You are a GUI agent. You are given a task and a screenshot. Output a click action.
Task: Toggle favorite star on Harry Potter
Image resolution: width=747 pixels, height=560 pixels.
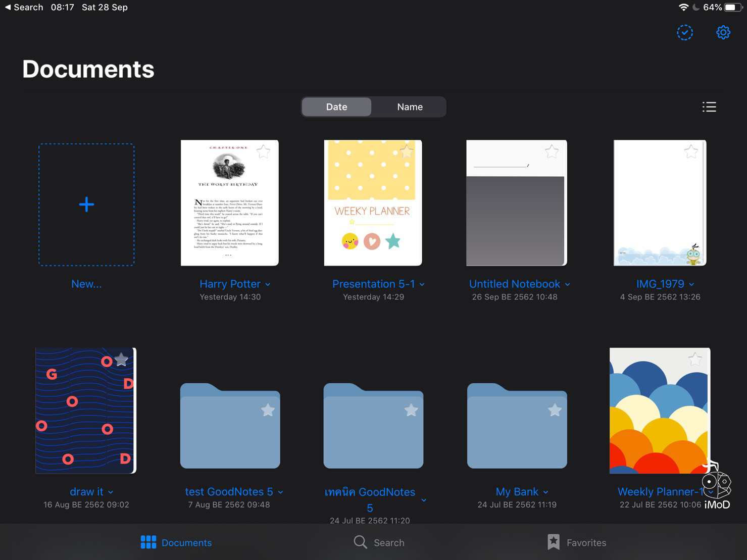[263, 151]
